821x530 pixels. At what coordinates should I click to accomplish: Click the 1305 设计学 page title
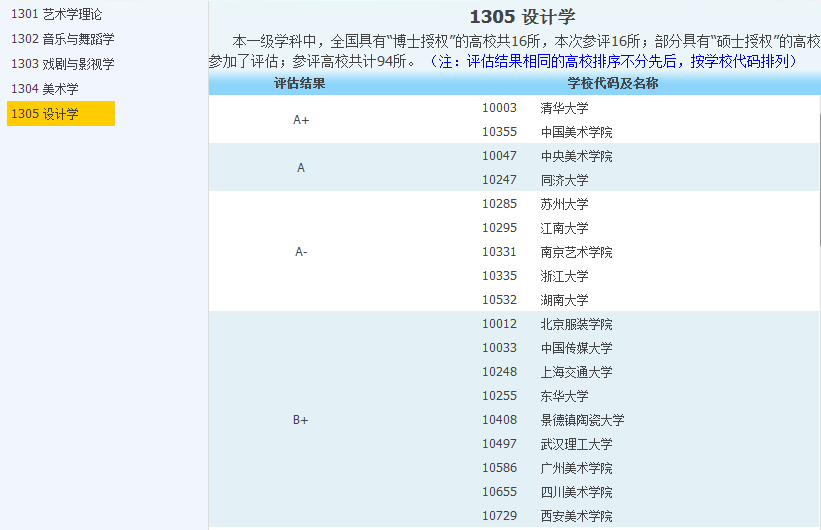(523, 17)
